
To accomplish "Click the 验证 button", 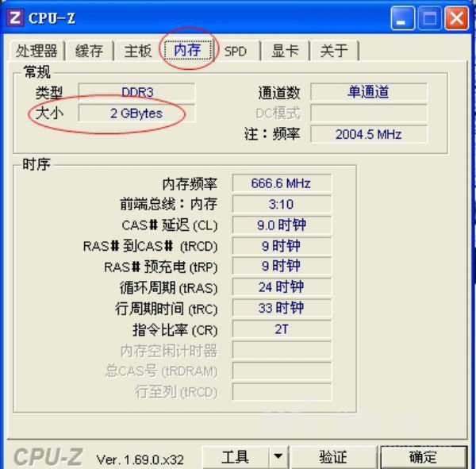I will point(333,457).
